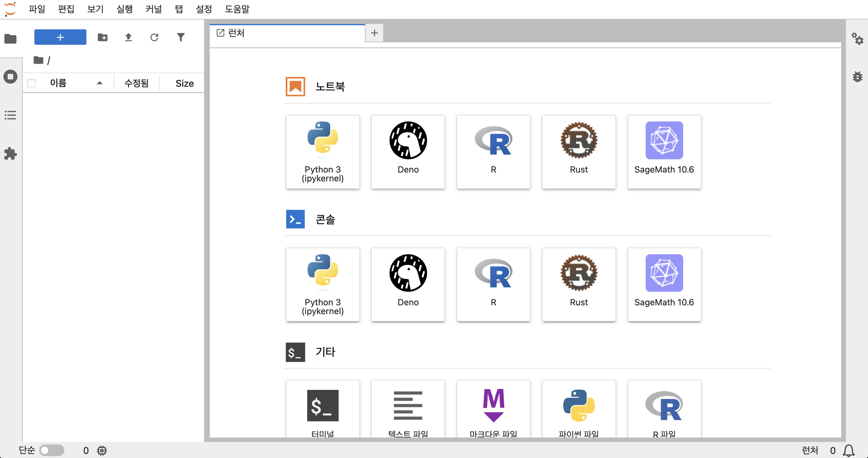Open the file browser sidebar icon
The width and height of the screenshot is (868, 458).
coord(10,39)
